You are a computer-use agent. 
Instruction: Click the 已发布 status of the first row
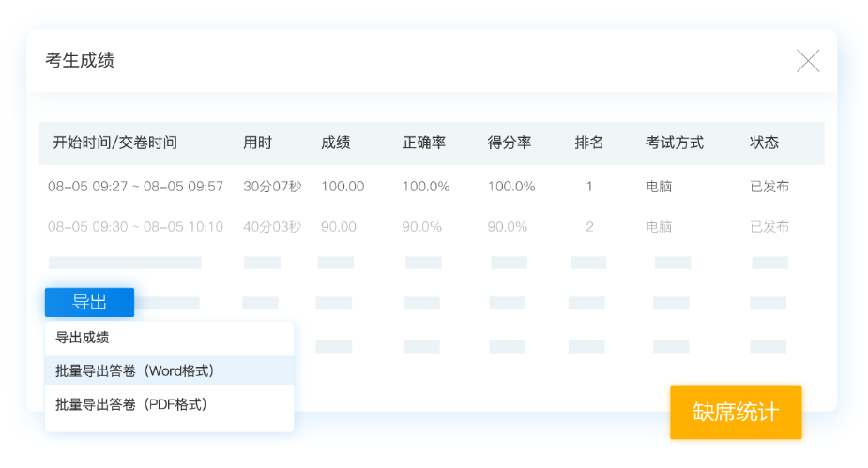(x=769, y=187)
